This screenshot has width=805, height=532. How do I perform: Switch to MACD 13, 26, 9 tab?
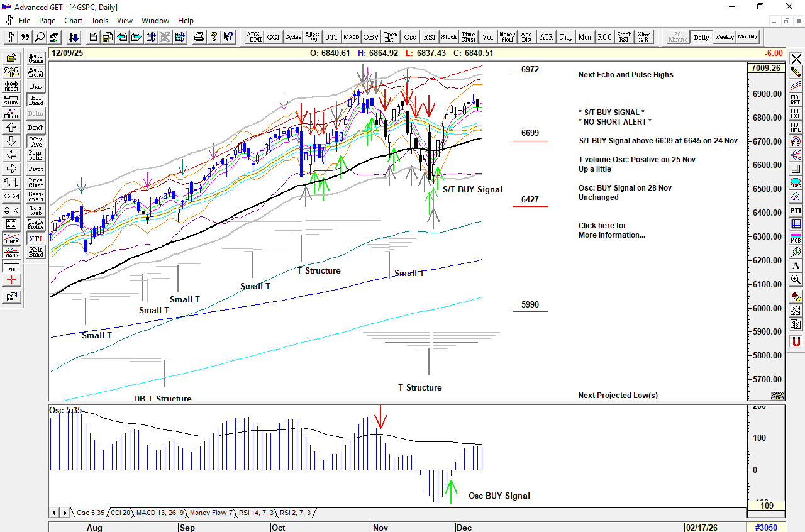click(x=160, y=513)
